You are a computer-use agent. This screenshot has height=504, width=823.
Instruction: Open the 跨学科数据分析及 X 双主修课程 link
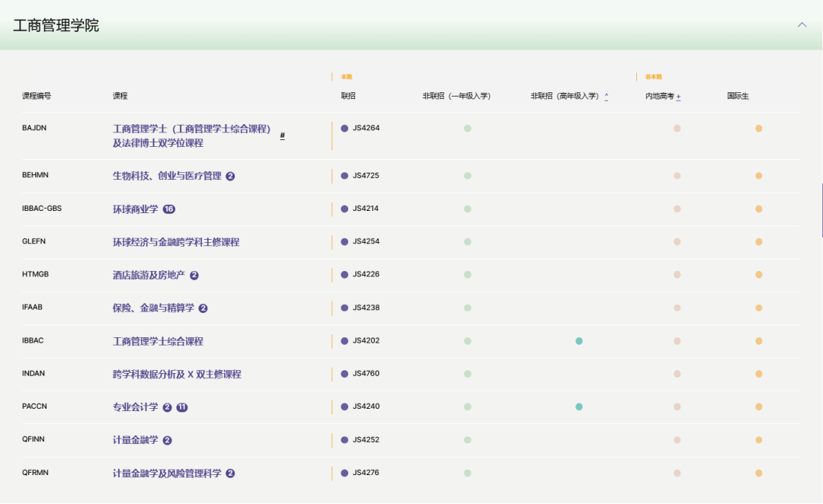[x=177, y=375]
